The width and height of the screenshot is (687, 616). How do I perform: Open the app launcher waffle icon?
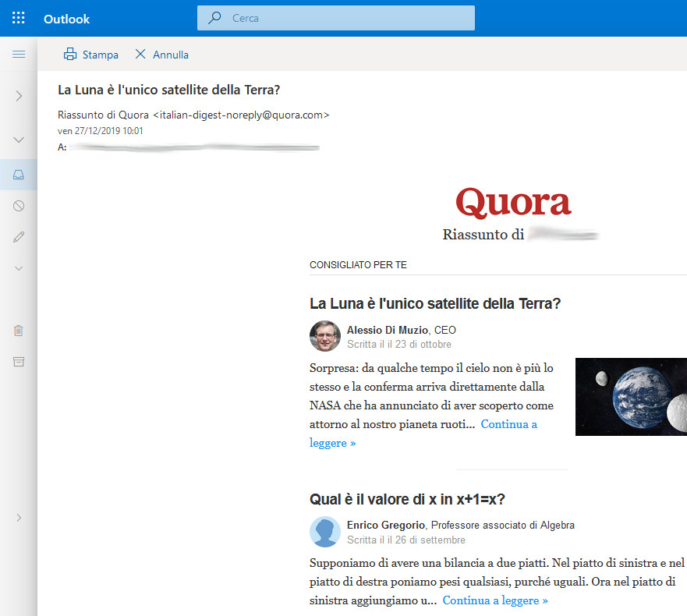click(19, 18)
